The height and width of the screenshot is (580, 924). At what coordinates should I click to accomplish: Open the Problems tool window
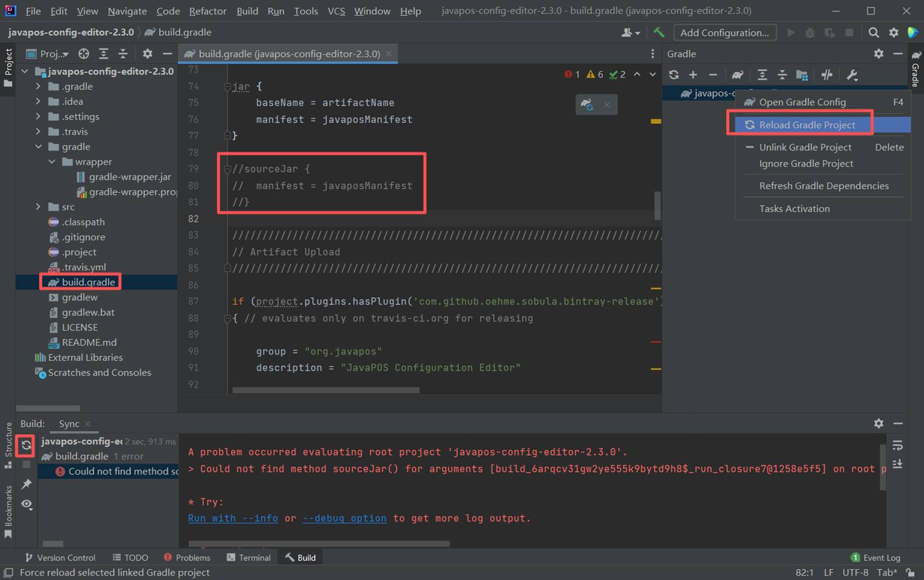(x=187, y=558)
